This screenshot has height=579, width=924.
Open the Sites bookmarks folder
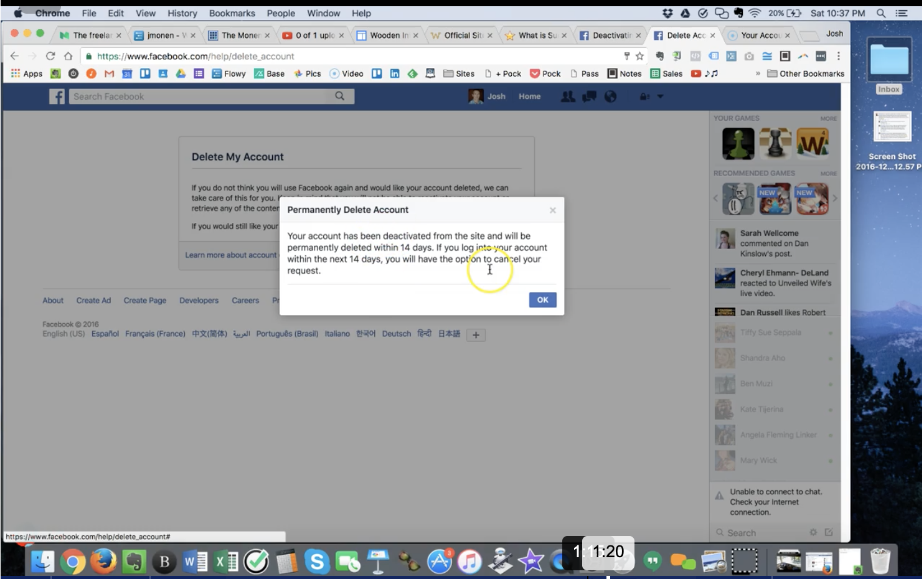[459, 73]
